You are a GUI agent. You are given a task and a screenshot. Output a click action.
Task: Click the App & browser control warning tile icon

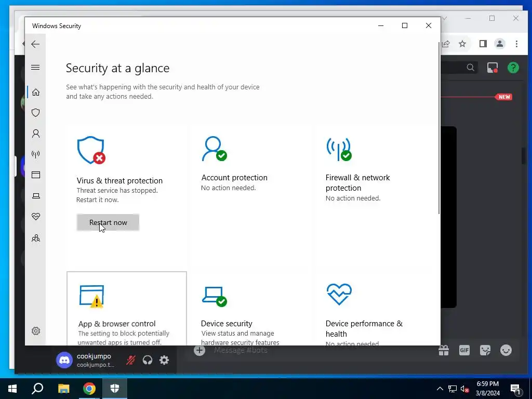pos(91,297)
